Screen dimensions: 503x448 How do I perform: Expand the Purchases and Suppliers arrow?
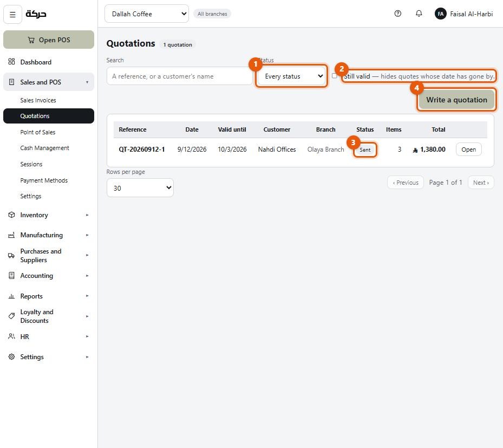click(x=87, y=256)
